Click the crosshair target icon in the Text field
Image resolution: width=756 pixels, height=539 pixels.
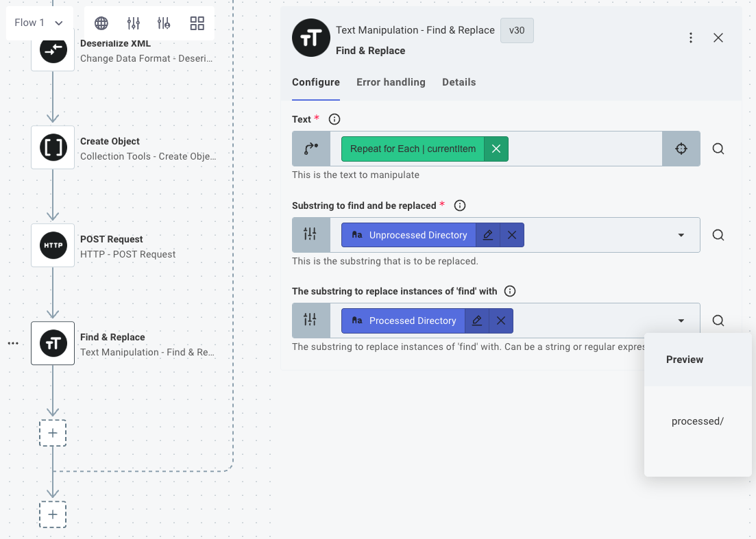(681, 149)
